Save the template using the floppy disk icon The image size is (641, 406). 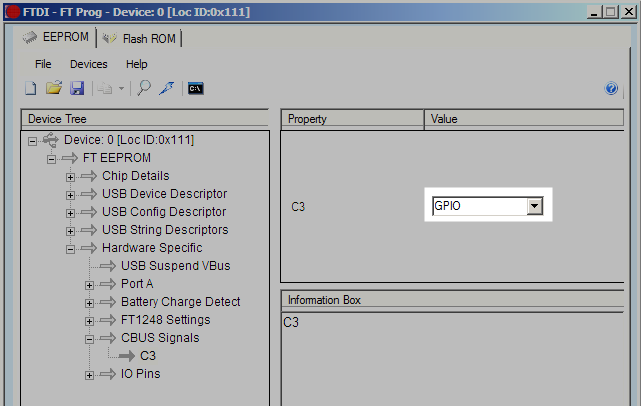(77, 88)
